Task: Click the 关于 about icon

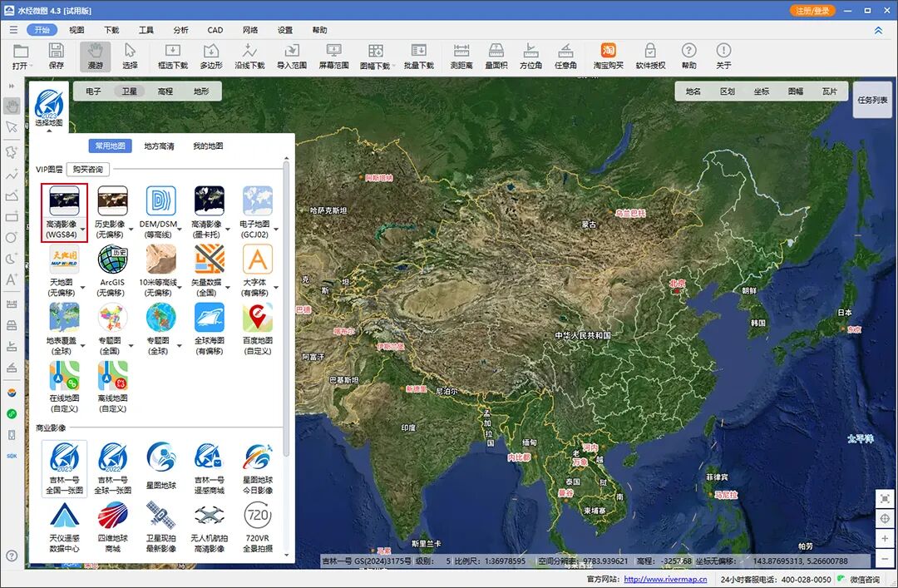Action: click(723, 57)
